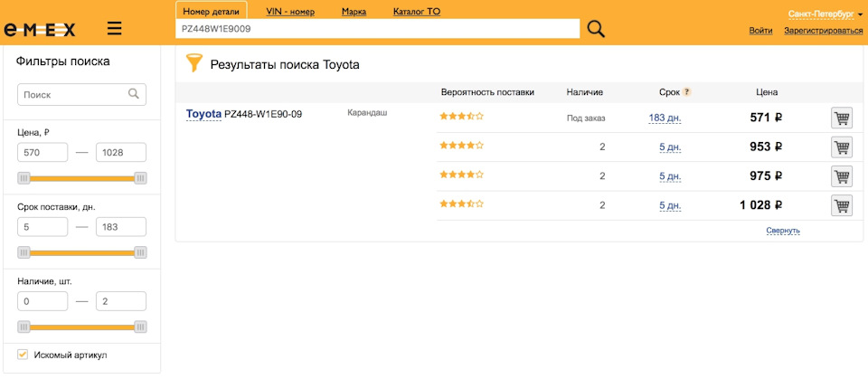This screenshot has width=868, height=379.
Task: Switch to the Номер детали tab
Action: pos(211,11)
